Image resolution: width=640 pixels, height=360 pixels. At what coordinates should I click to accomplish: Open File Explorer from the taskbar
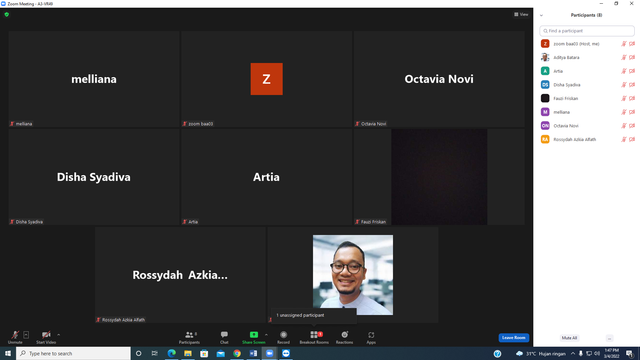tap(188, 353)
